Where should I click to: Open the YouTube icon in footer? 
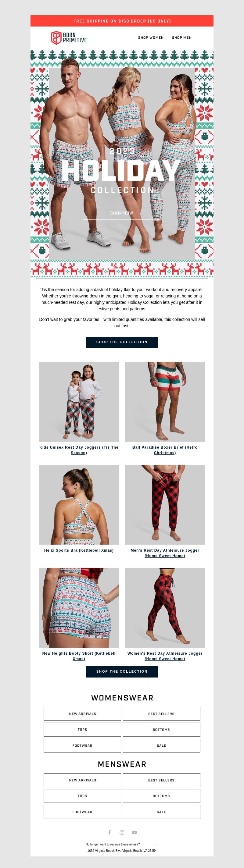coord(135,832)
